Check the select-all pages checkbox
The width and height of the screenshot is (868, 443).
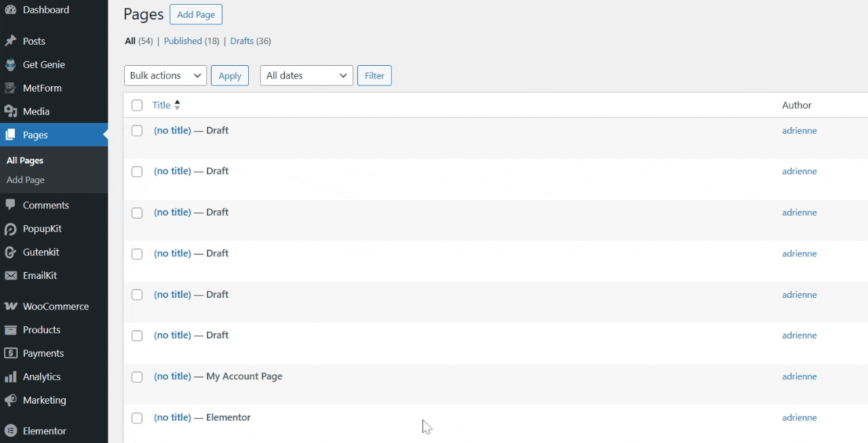point(136,105)
